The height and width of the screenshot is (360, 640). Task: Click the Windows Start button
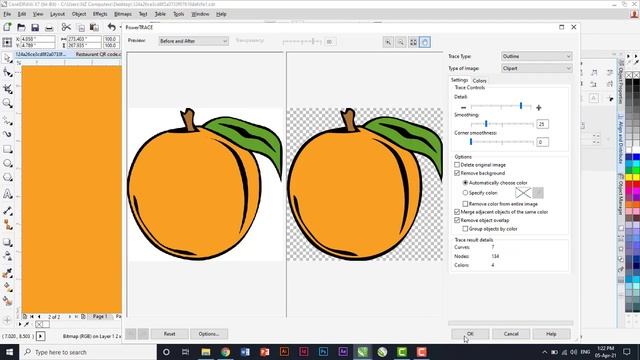pos(9,352)
